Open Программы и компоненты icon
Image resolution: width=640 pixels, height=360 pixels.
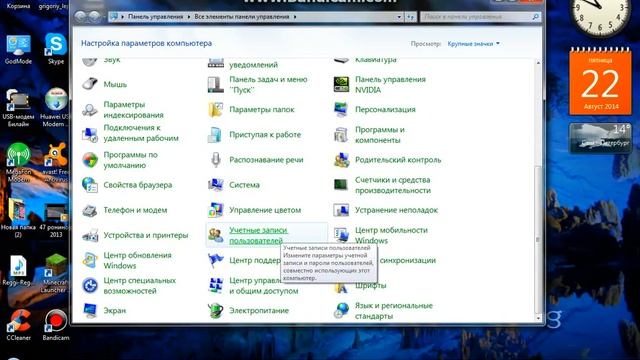[x=341, y=134]
